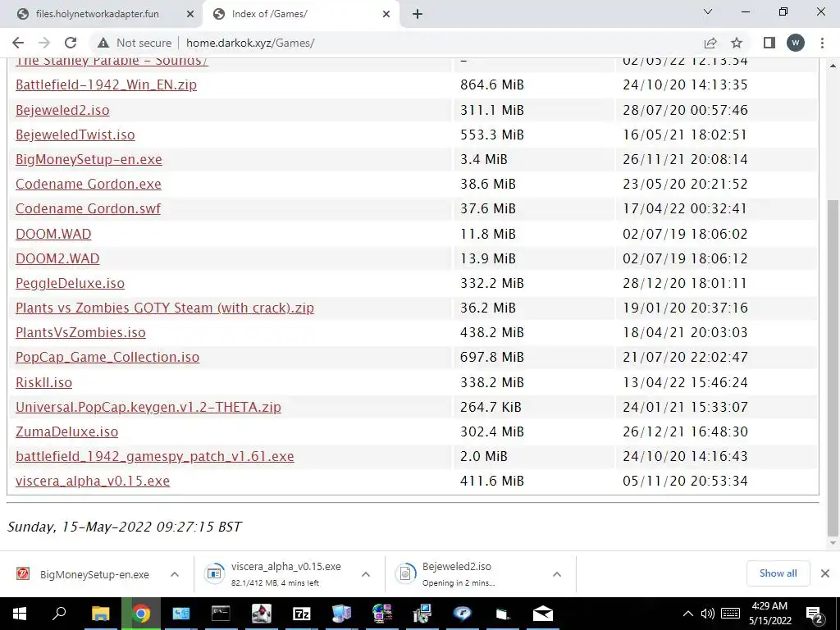Open the tab search chevron
This screenshot has width=840, height=630.
(708, 11)
